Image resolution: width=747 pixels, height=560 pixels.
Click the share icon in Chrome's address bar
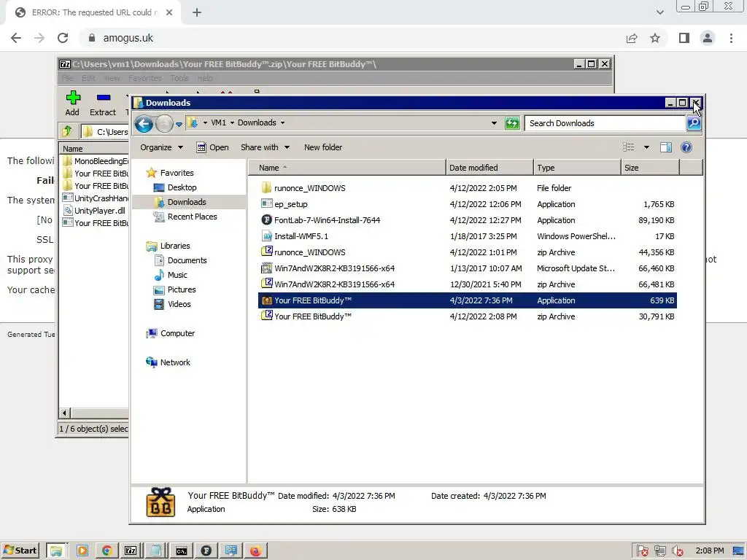click(x=632, y=38)
